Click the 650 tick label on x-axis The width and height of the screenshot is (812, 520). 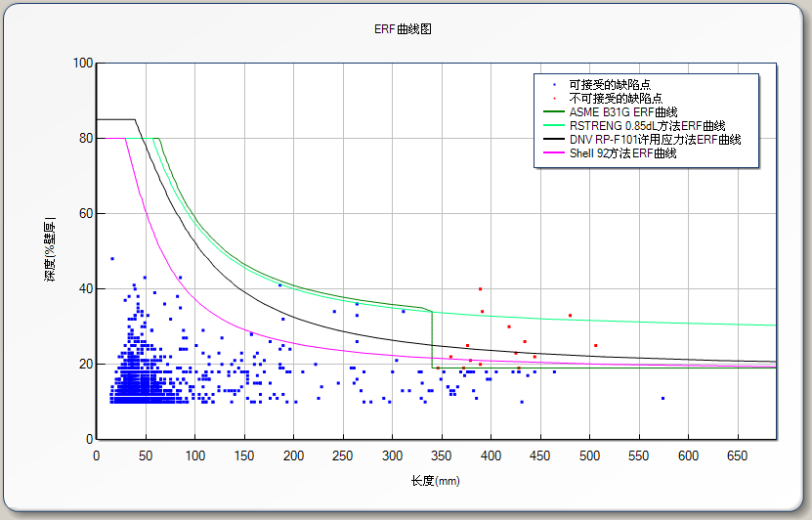tap(738, 455)
